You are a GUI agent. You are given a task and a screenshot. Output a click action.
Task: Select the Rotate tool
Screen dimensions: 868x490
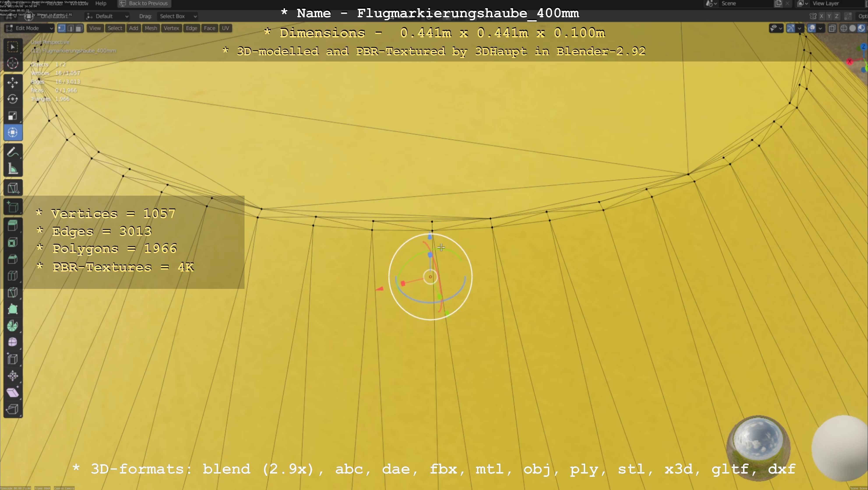pos(13,99)
